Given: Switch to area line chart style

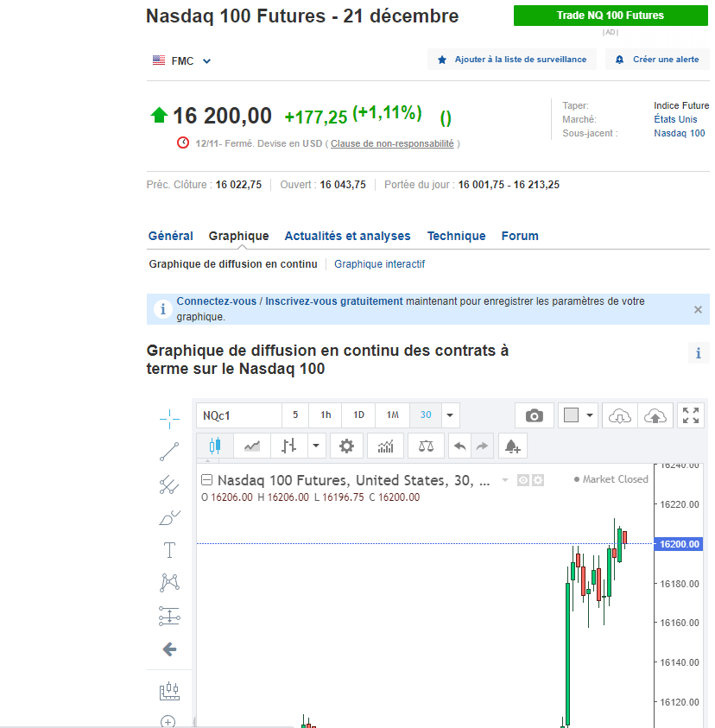Looking at the screenshot, I should tap(252, 446).
